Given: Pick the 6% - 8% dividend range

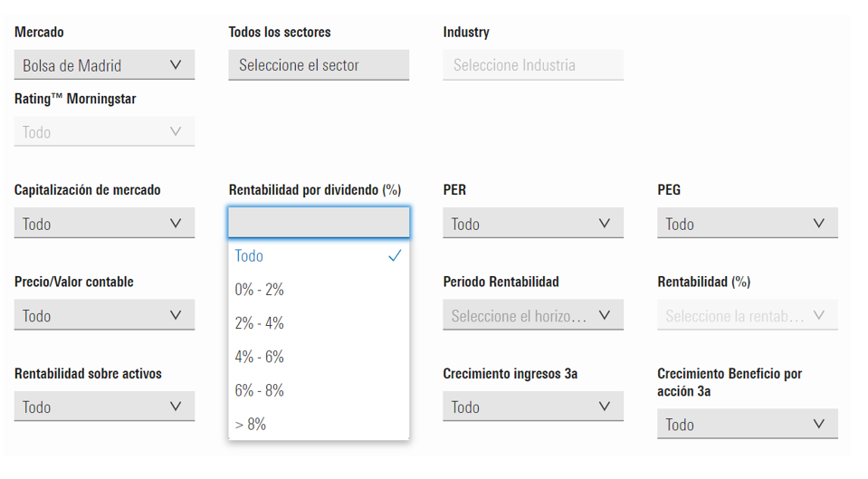Looking at the screenshot, I should tap(260, 390).
